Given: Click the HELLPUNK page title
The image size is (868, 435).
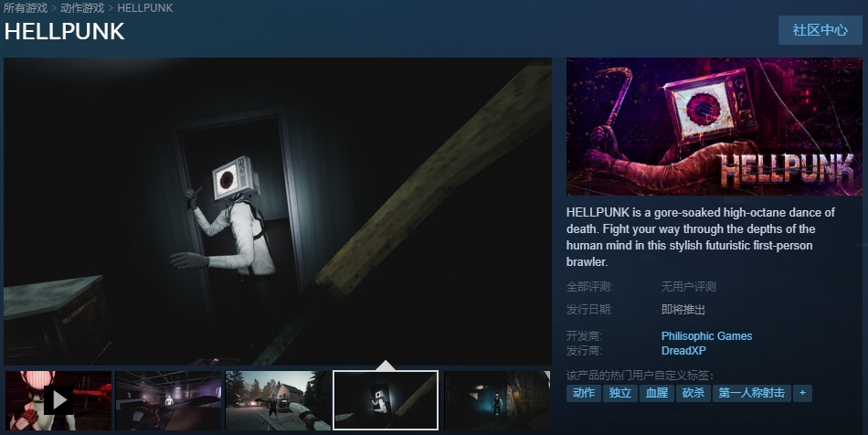Looking at the screenshot, I should click(64, 32).
